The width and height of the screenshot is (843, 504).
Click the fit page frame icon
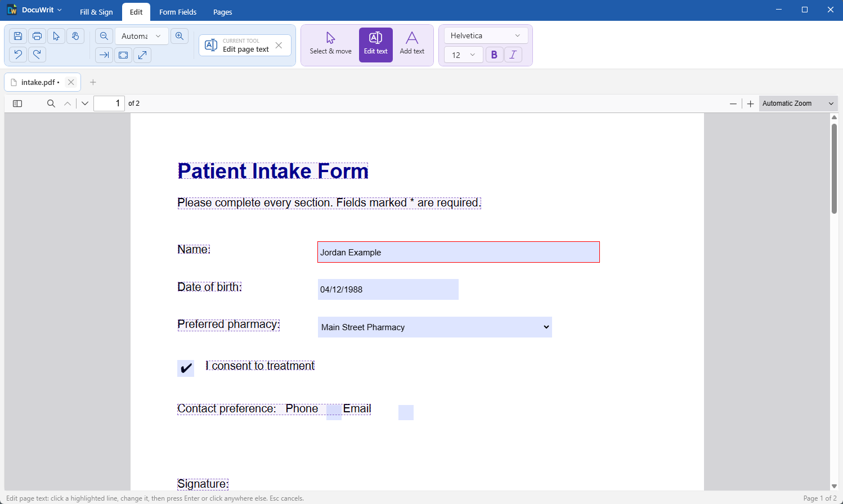(123, 55)
